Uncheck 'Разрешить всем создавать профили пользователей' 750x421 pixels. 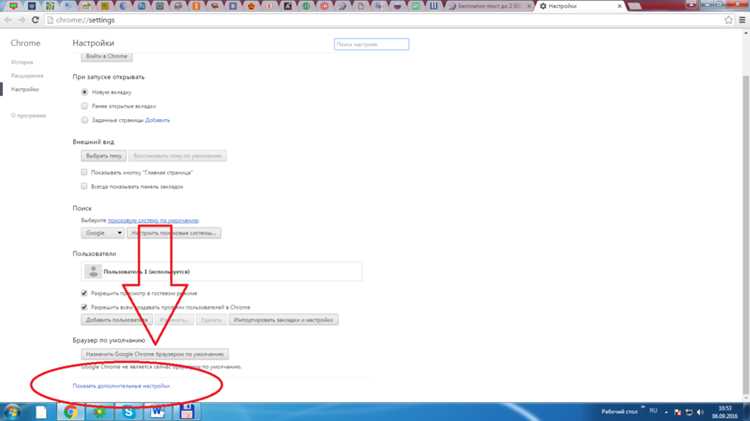click(84, 307)
